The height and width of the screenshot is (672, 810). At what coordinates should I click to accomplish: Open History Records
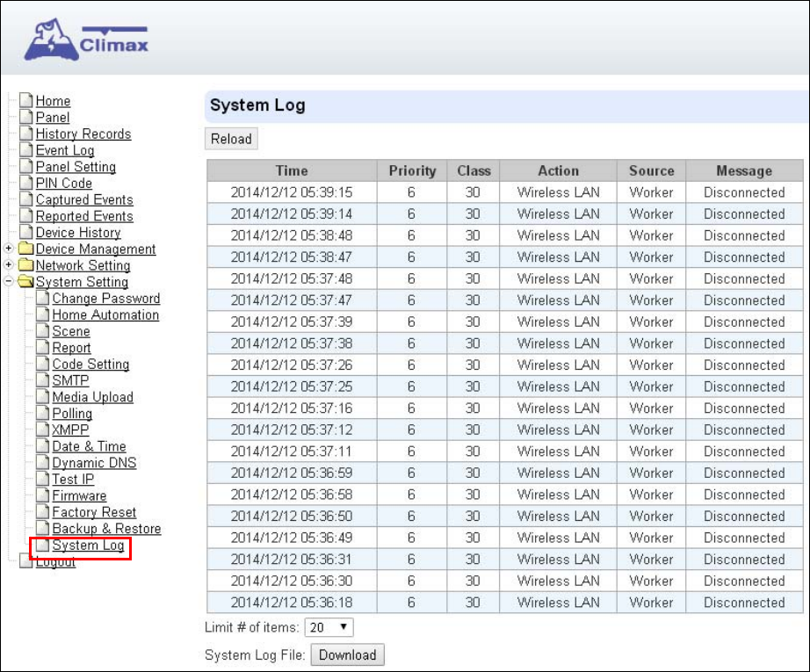tap(83, 134)
